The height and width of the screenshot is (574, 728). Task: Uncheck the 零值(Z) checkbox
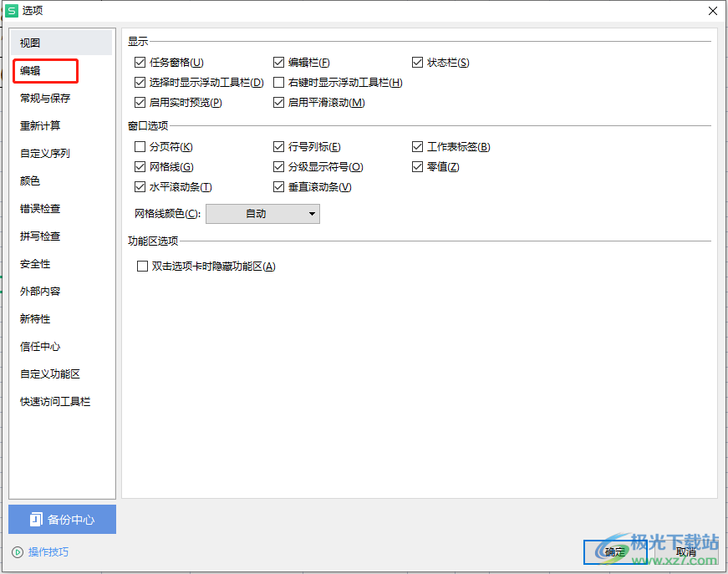click(417, 166)
